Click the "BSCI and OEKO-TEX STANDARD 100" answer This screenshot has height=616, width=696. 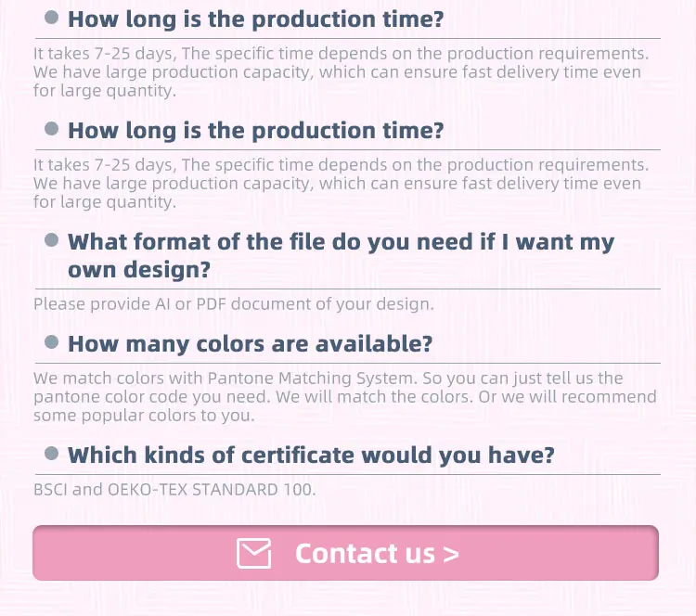click(x=174, y=489)
